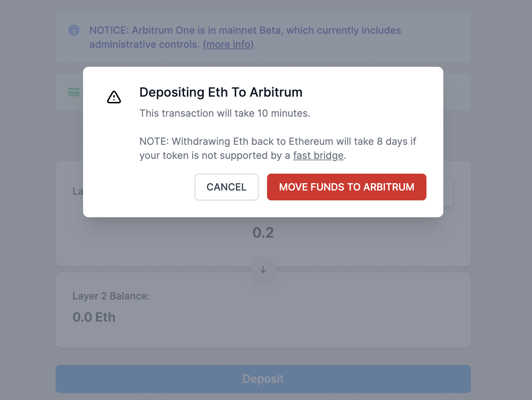Open the fast bridge link
532x400 pixels.
[318, 155]
